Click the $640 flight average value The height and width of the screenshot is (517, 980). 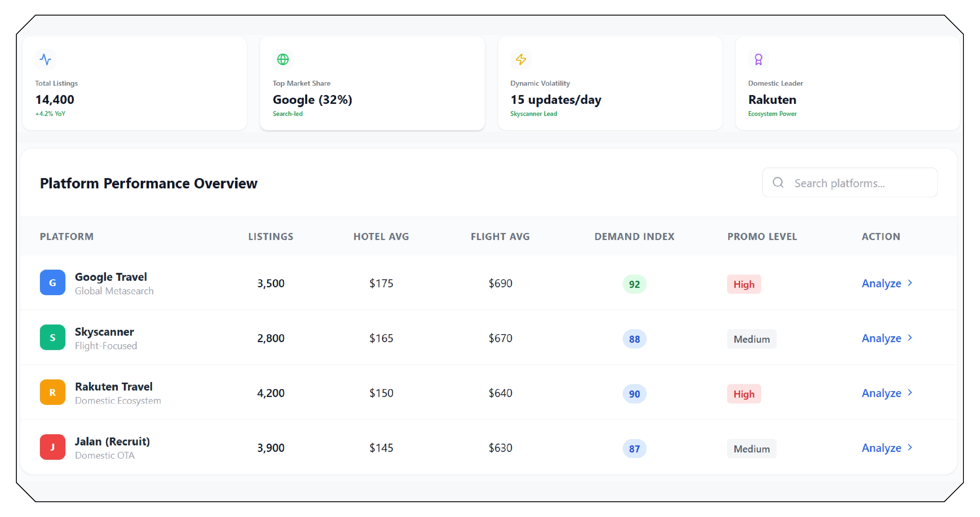(x=500, y=393)
